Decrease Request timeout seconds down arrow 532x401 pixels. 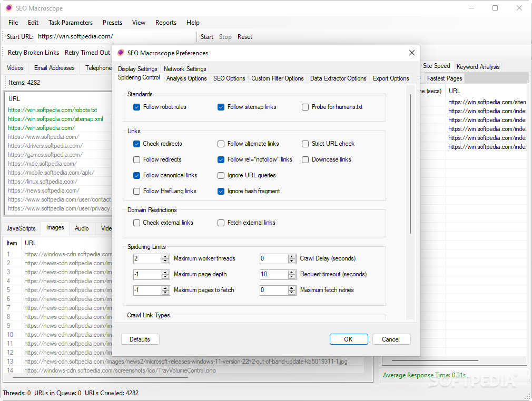pos(292,277)
